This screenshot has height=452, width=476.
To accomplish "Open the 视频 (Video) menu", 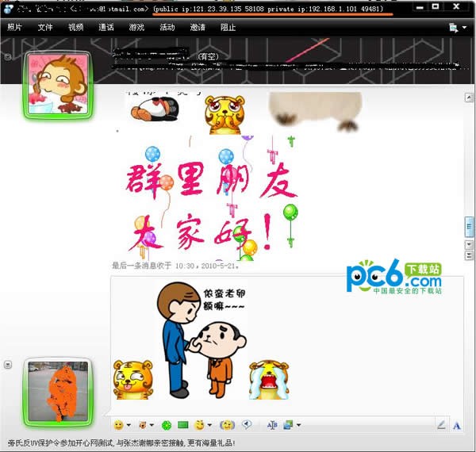I will [x=75, y=27].
